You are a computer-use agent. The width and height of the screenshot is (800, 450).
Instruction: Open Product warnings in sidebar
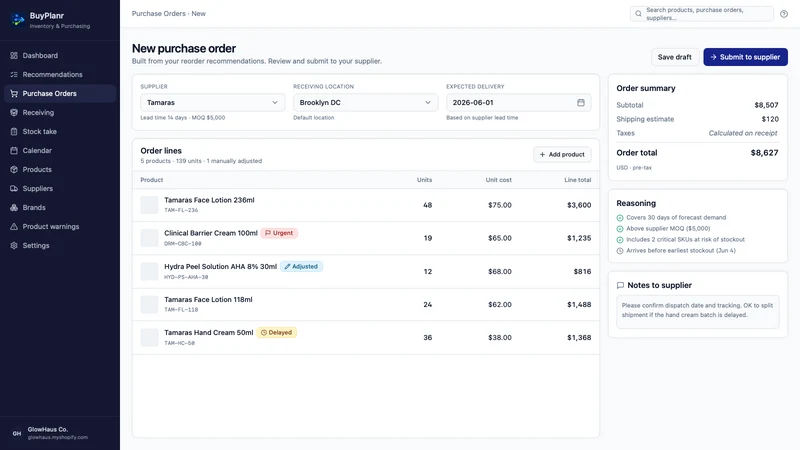60,227
